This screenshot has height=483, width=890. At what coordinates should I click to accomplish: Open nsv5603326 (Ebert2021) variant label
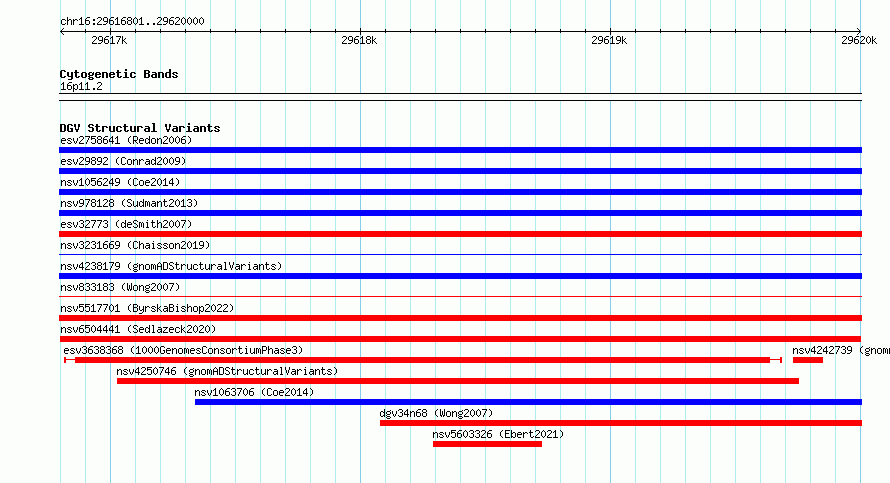pos(498,434)
